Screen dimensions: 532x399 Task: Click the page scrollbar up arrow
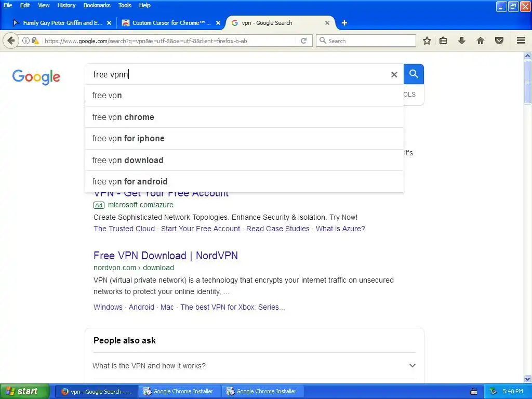[528, 56]
